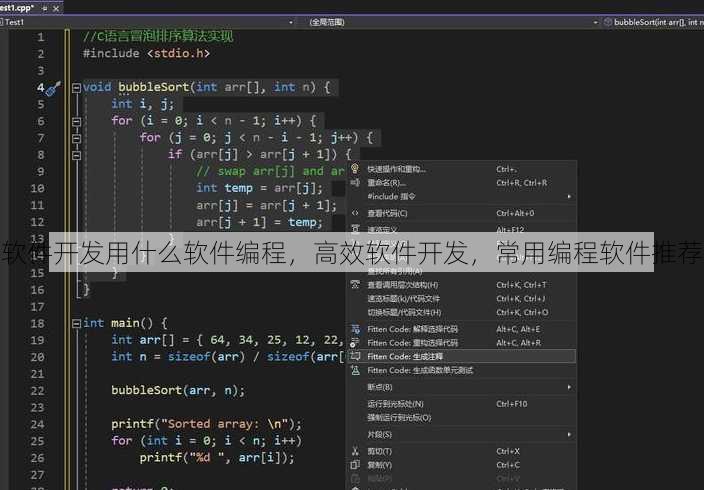
Task: Click the lightbulb icon beside quick actions and refactoring
Action: click(355, 168)
